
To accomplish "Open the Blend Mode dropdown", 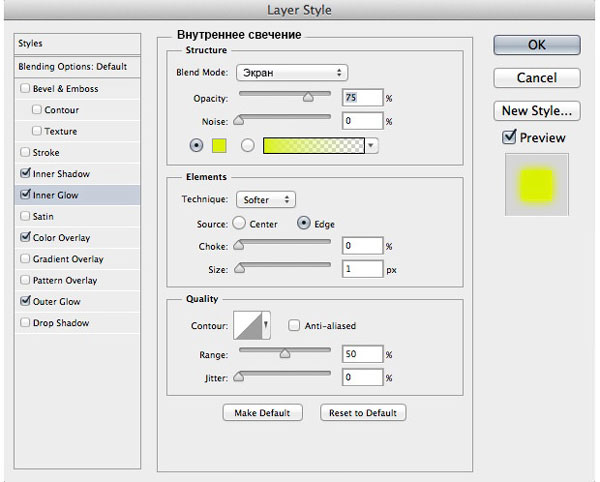I will [x=291, y=73].
